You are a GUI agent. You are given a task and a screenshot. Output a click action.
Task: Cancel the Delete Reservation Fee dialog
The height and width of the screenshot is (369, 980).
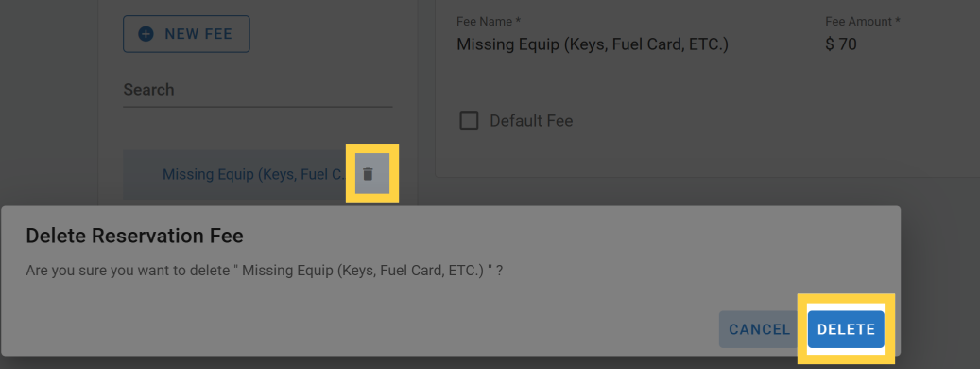click(x=760, y=329)
